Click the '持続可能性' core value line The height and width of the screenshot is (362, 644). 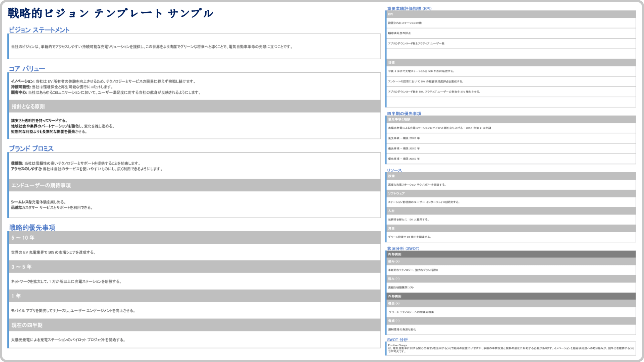tap(62, 87)
